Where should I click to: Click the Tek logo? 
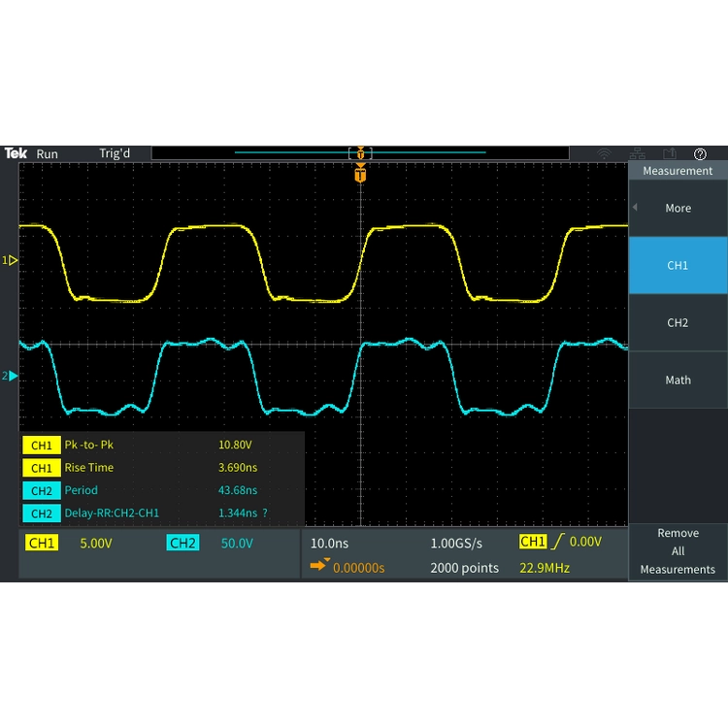(x=16, y=153)
